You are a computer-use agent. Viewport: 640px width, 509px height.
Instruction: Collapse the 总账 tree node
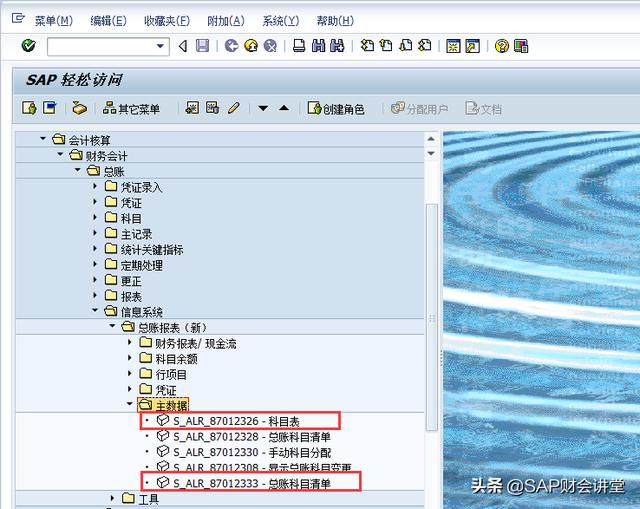pos(78,170)
